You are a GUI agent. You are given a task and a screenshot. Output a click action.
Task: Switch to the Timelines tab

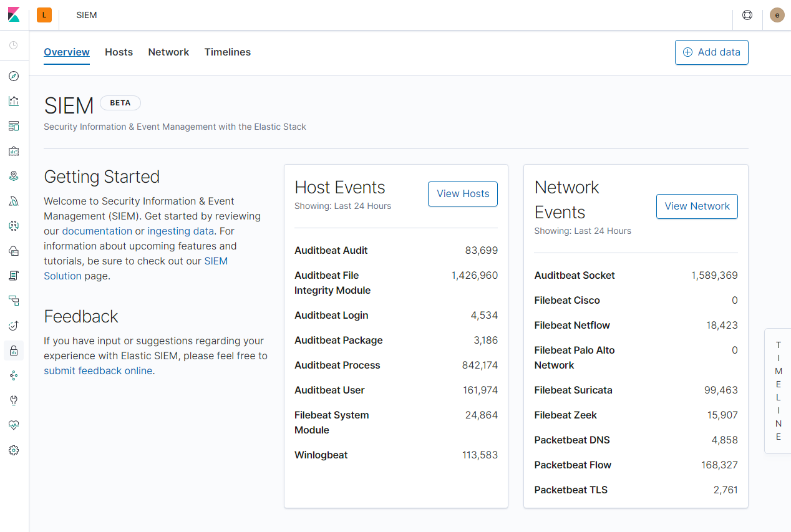click(x=227, y=52)
